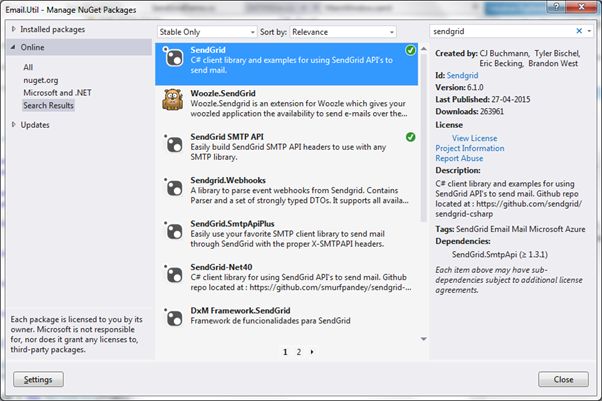Click the Close button

563,379
